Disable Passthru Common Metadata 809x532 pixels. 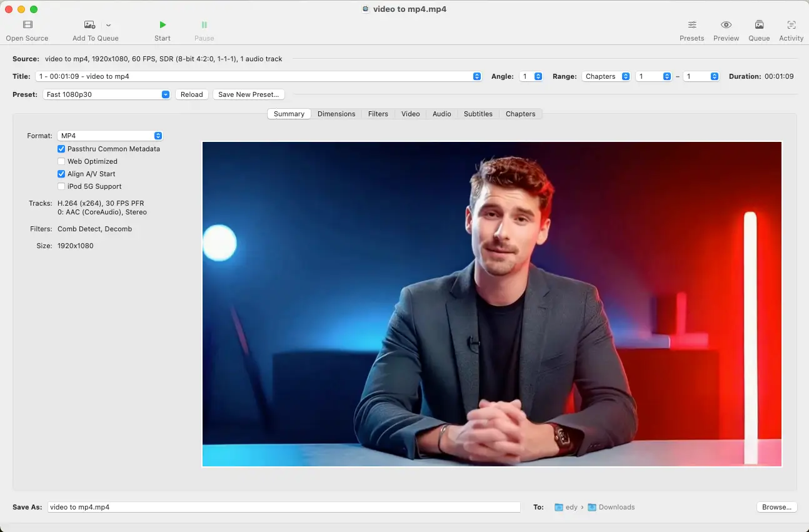pos(61,149)
